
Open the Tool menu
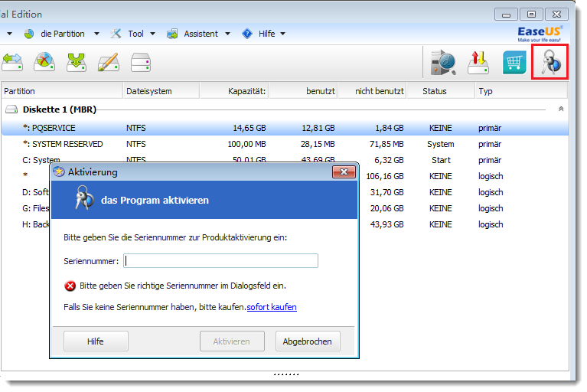click(x=135, y=34)
